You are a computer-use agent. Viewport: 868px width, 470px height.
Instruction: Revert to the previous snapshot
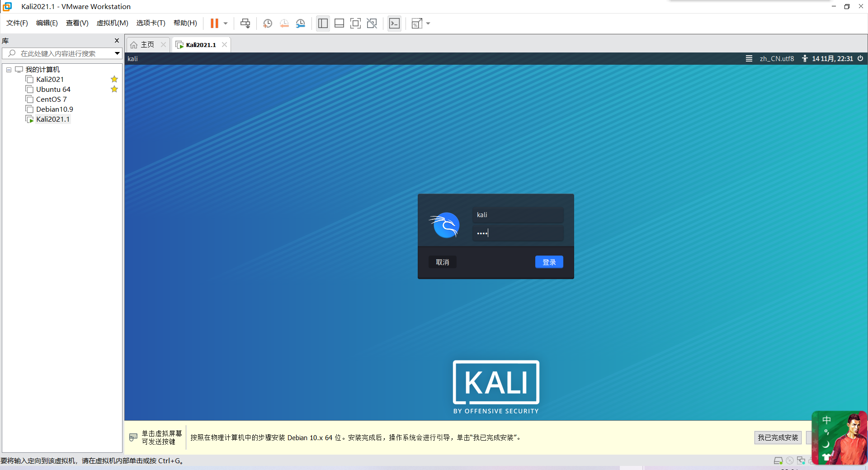[284, 23]
